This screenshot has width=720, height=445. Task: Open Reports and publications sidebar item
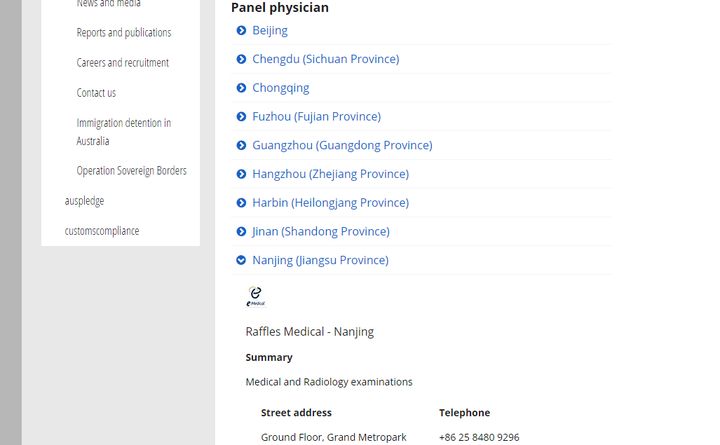click(x=124, y=33)
